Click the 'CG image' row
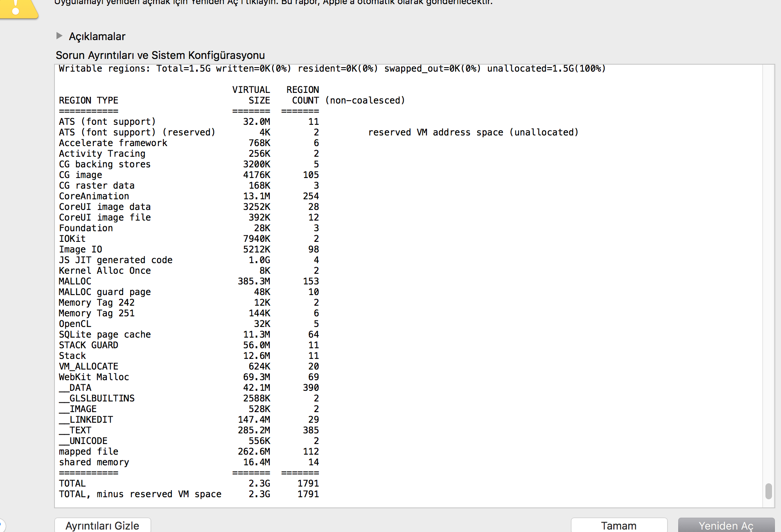Image resolution: width=781 pixels, height=532 pixels. click(x=189, y=175)
